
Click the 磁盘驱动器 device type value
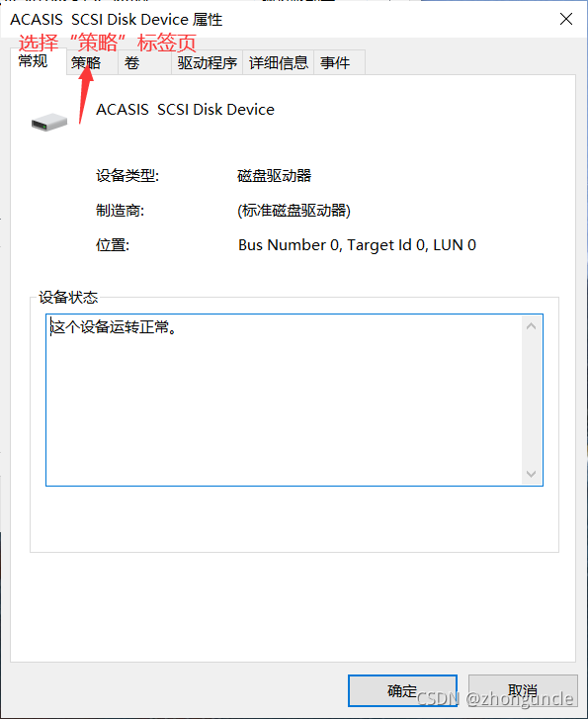[x=275, y=176]
